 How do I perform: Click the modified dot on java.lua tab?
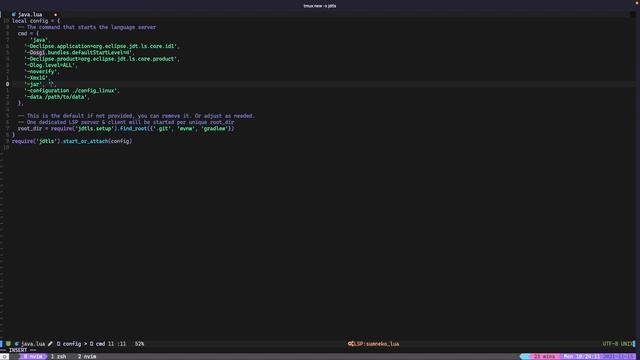(56, 15)
